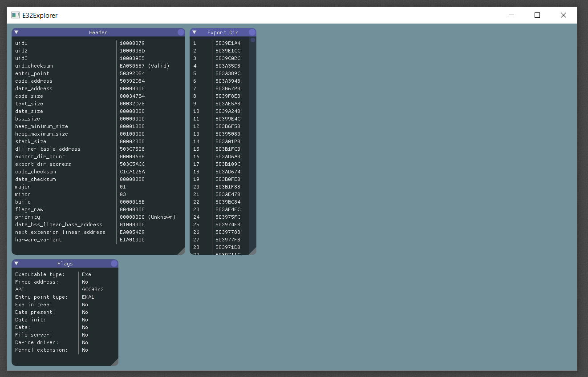Collapse the Header panel with its triangle
588x377 pixels.
(16, 32)
